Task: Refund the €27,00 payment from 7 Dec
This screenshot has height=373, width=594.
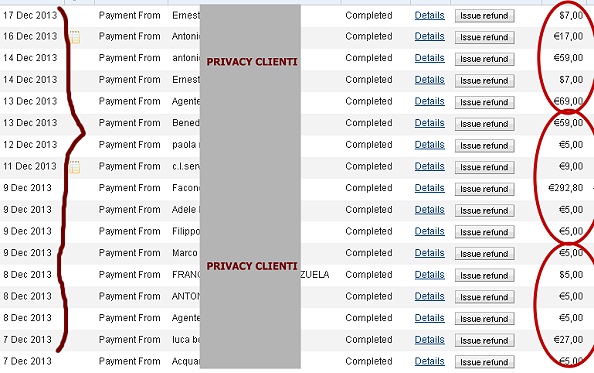Action: pos(484,340)
